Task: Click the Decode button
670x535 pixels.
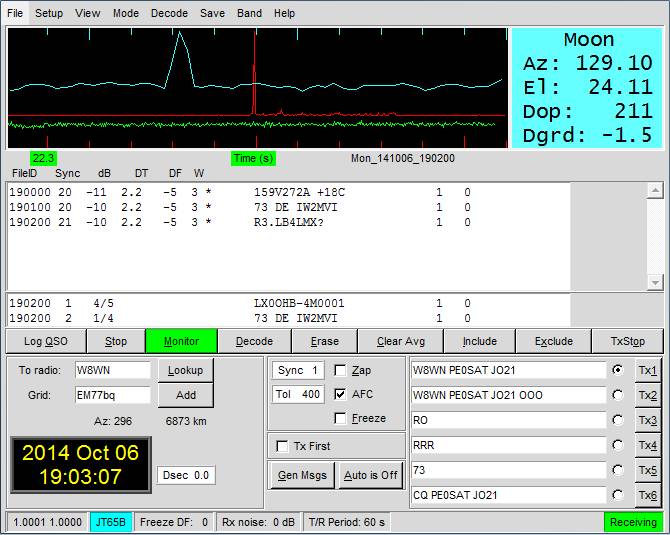Action: pos(254,341)
